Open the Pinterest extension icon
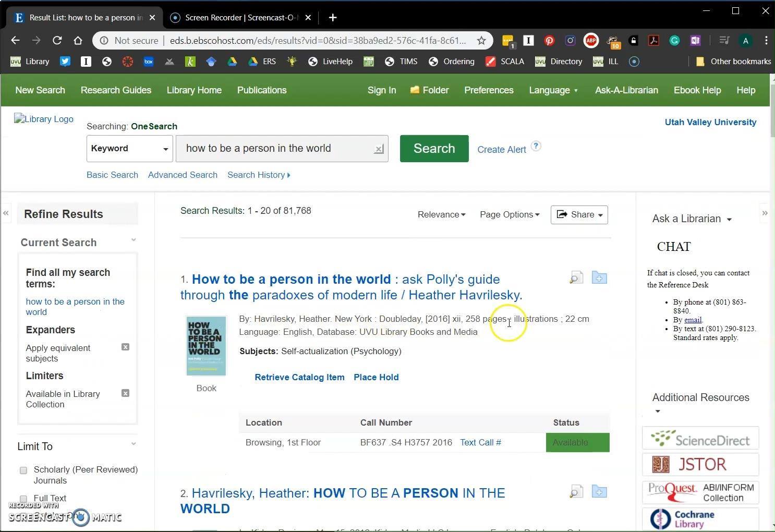775x532 pixels. (549, 40)
